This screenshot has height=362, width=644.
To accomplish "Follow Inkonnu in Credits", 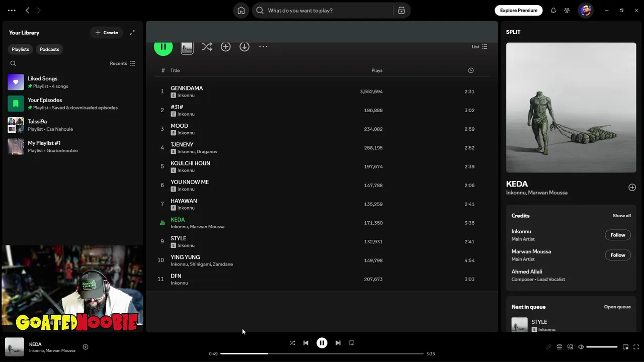I will click(618, 235).
